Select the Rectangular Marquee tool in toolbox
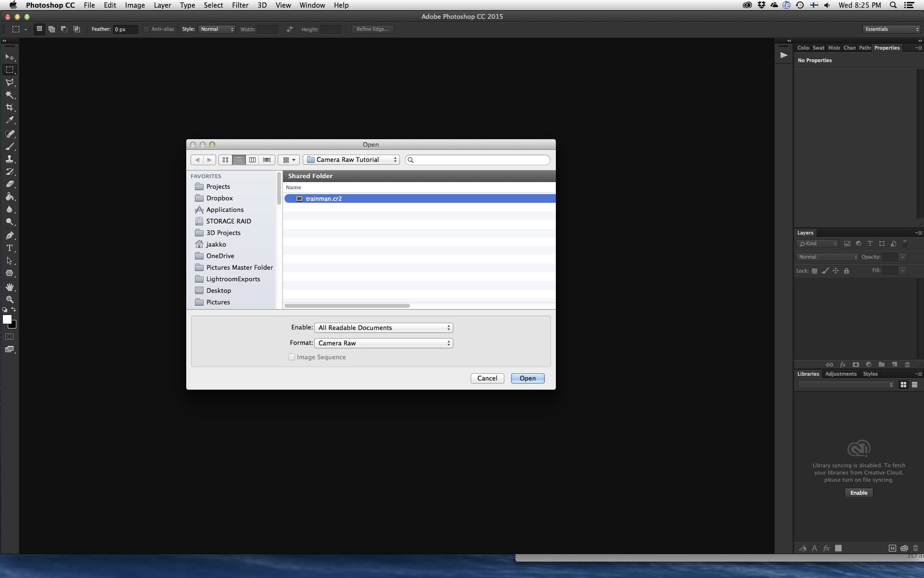 10,70
